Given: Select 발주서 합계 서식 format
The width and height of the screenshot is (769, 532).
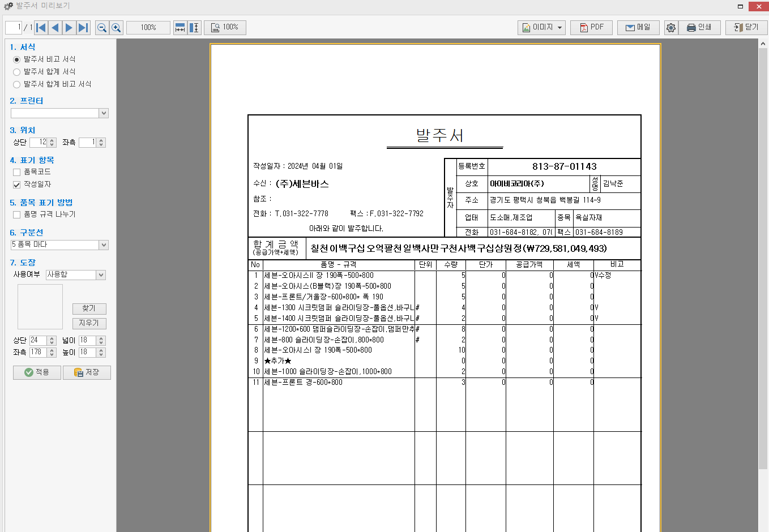Looking at the screenshot, I should [44, 71].
